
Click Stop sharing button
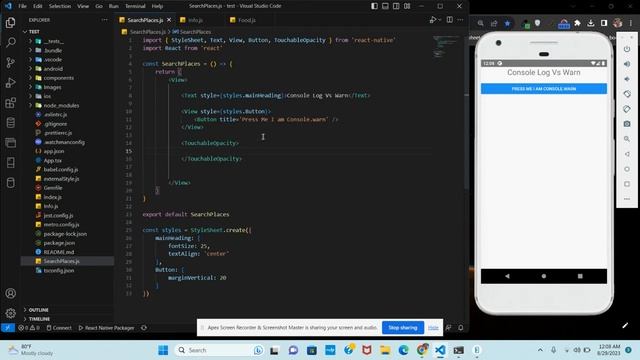coord(402,328)
